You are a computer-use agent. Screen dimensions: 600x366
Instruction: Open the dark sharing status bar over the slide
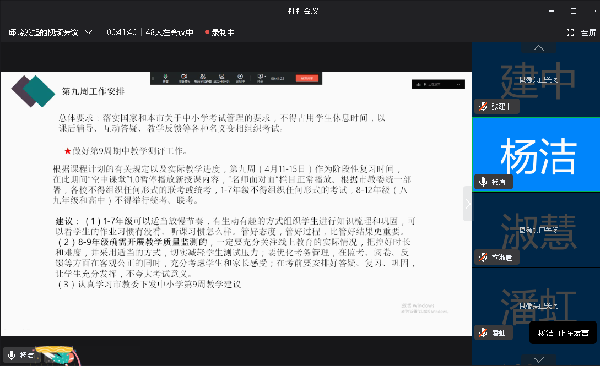[438, 84]
